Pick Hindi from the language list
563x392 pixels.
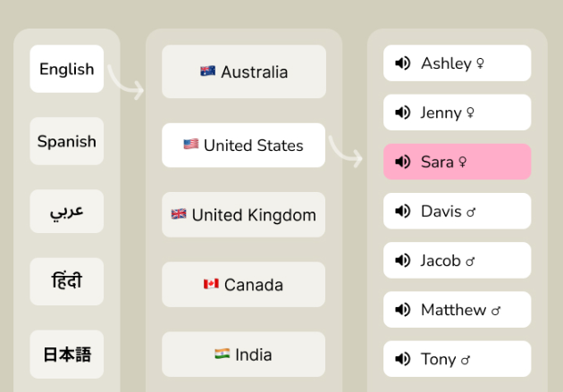click(x=67, y=281)
